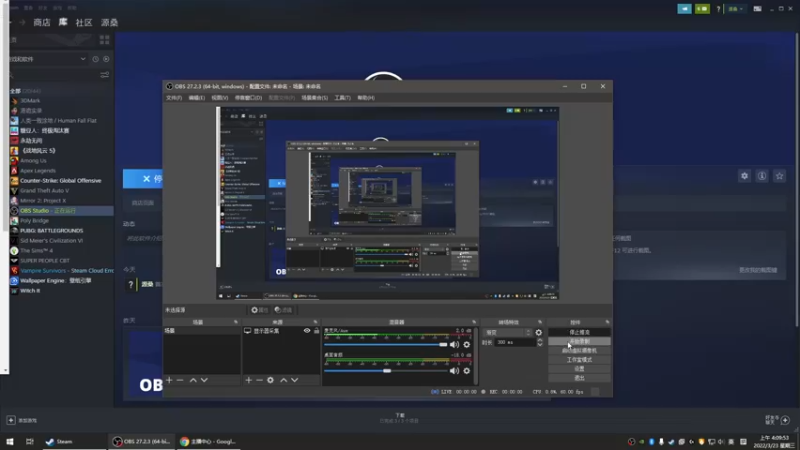Click the source Properties toolbar button
Image resolution: width=800 pixels, height=450 pixels.
point(259,310)
